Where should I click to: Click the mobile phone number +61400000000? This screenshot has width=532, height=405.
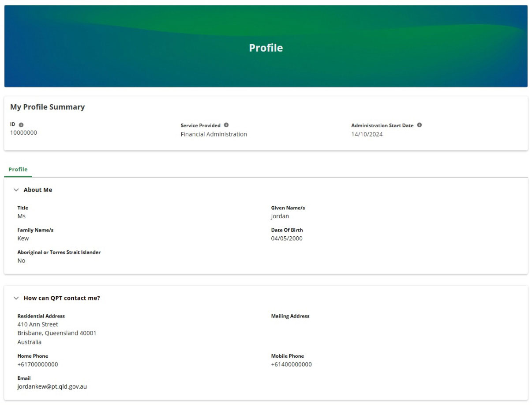tap(292, 364)
